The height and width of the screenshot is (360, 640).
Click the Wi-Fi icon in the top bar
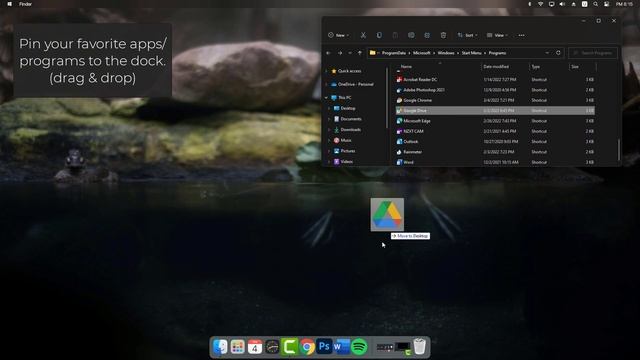pos(540,4)
